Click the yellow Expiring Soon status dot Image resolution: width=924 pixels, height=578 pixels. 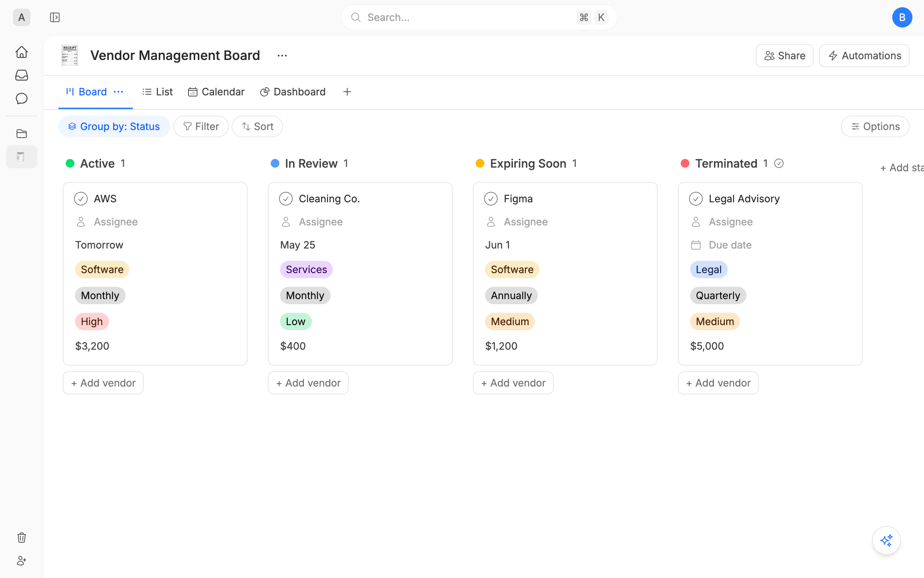coord(480,164)
